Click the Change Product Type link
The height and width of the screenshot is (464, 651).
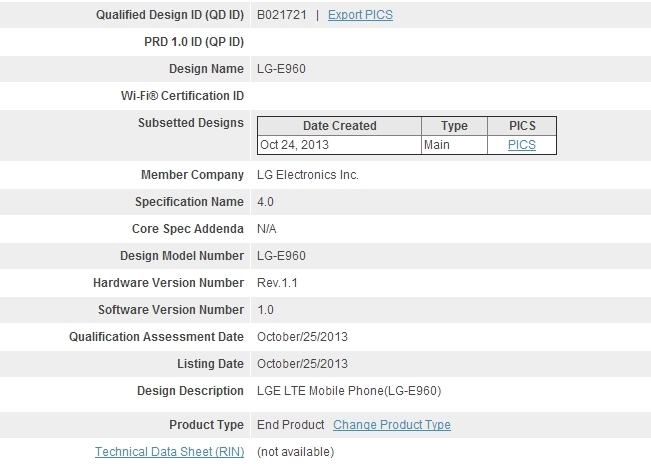(392, 424)
